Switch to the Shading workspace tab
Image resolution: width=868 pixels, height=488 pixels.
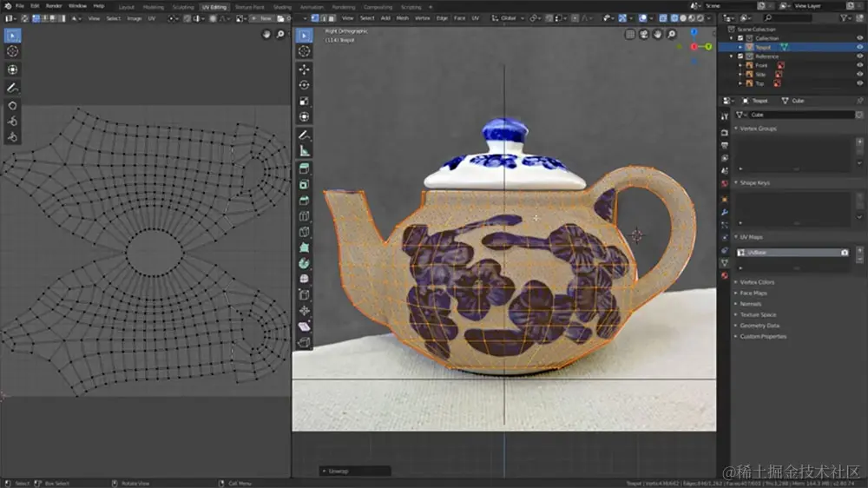coord(282,7)
